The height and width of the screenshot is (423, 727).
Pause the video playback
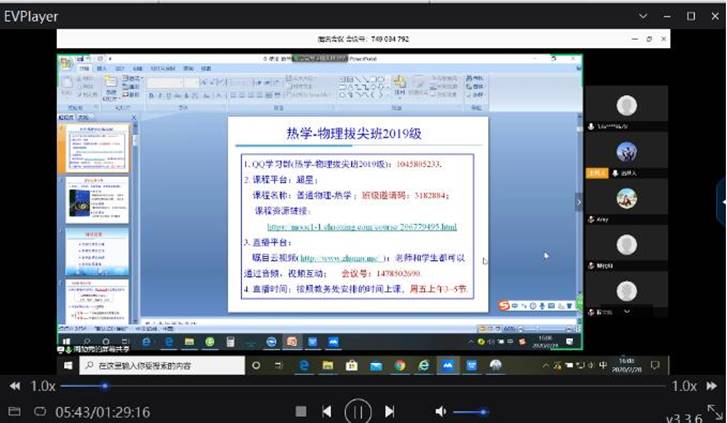click(x=358, y=411)
